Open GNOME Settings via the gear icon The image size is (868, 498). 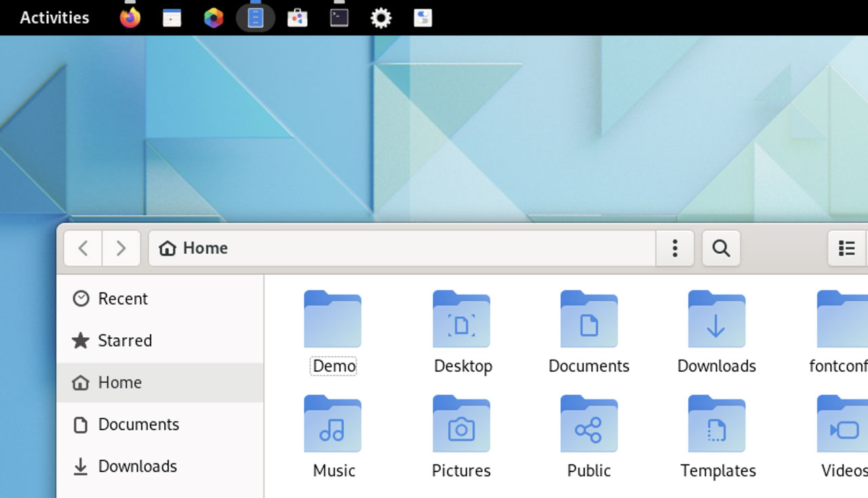click(x=380, y=18)
